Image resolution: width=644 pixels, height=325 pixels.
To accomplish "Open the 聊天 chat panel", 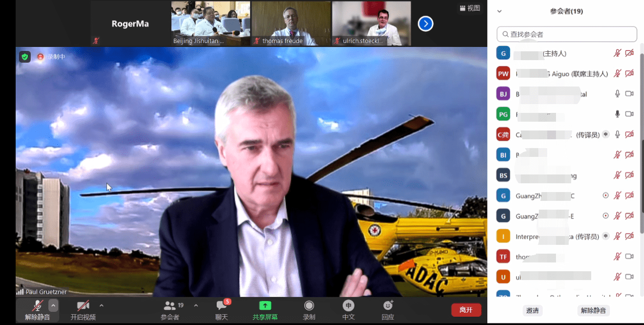I will click(222, 306).
